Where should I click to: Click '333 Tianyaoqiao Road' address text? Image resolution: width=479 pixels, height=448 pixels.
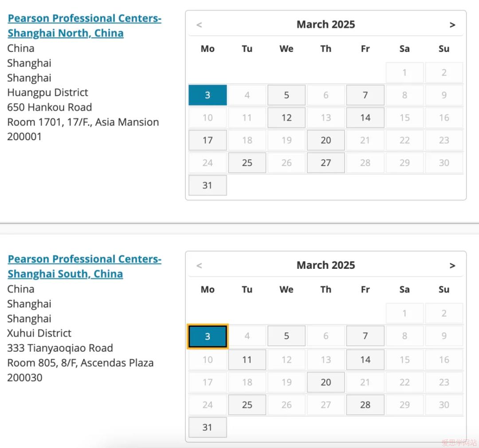(x=60, y=348)
